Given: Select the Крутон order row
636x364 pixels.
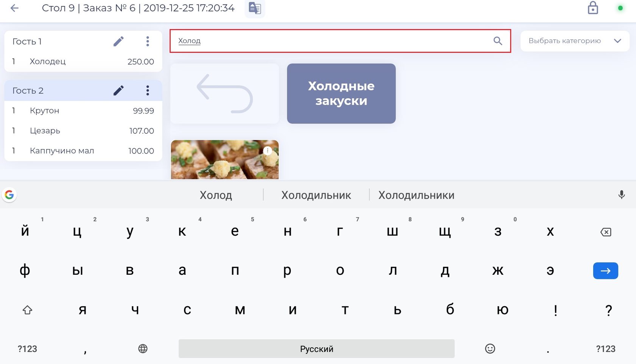Looking at the screenshot, I should click(83, 110).
